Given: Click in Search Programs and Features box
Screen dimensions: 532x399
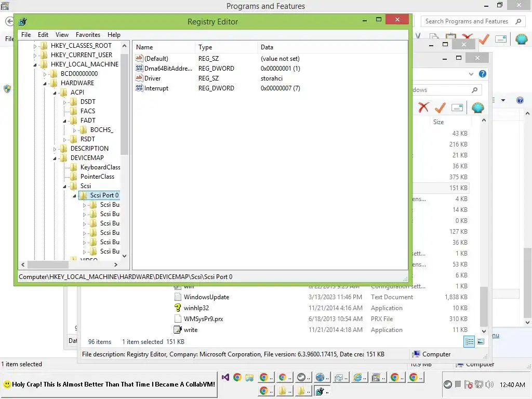Looking at the screenshot, I should (467, 21).
